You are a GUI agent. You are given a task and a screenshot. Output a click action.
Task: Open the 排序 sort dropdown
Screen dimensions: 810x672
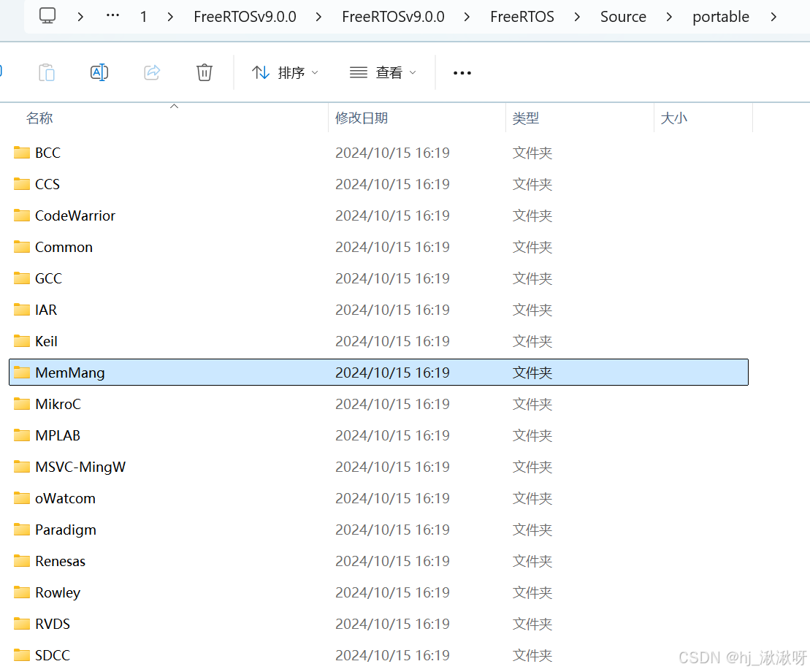(285, 73)
